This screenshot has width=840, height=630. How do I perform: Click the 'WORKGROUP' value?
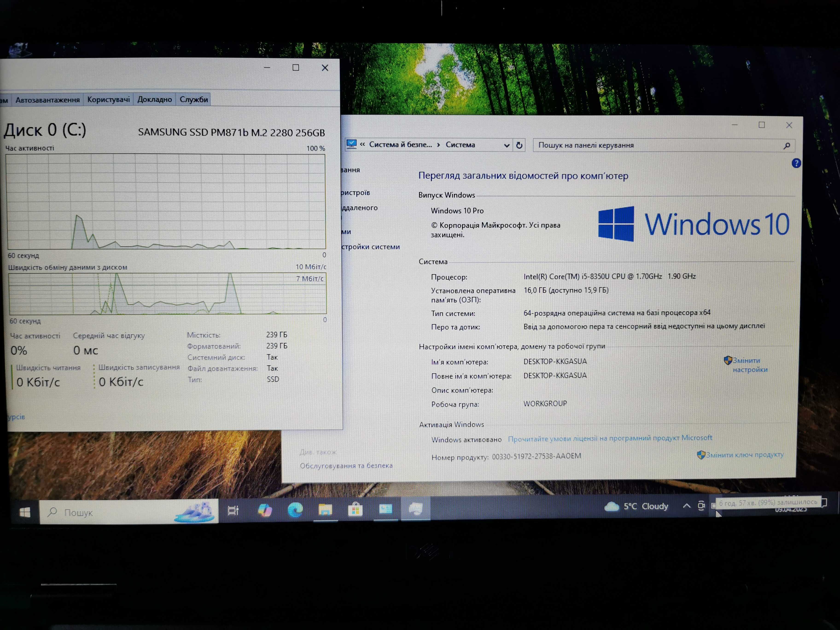coord(545,404)
